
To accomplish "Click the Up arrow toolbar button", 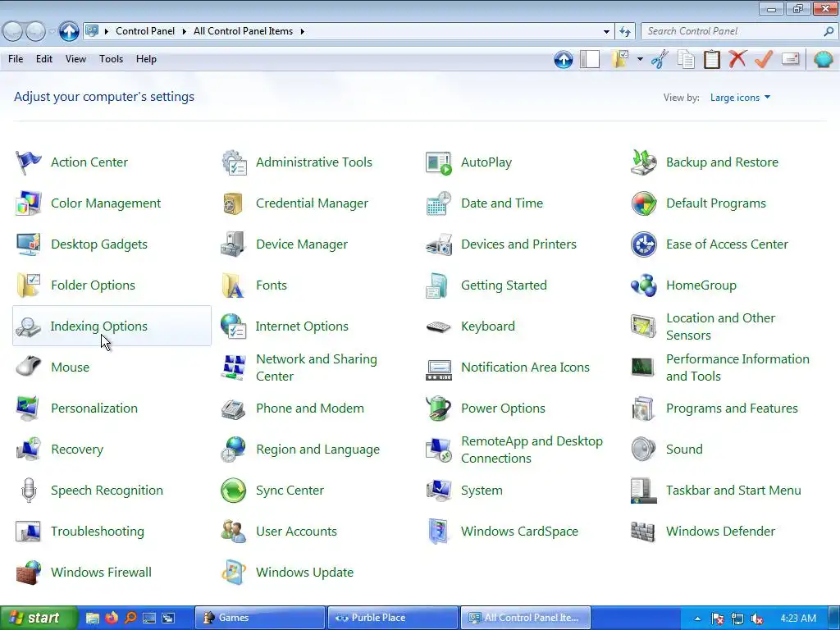I will coord(563,59).
